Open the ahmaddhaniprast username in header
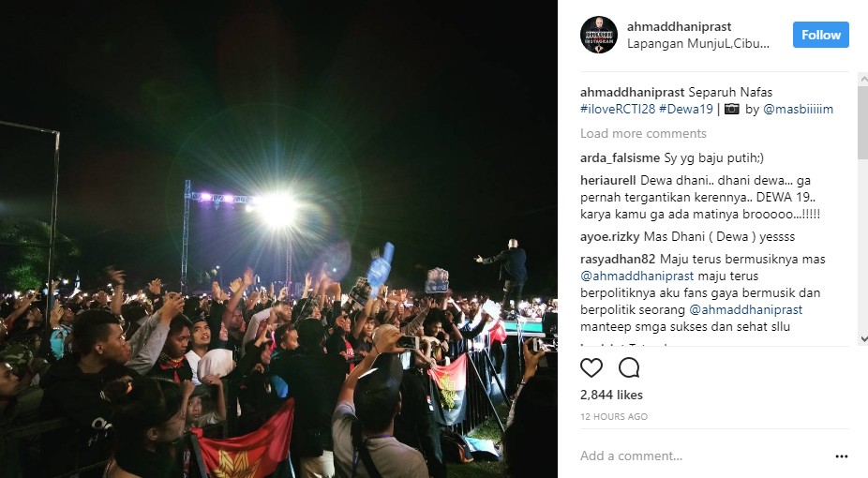This screenshot has width=868, height=478. 679,26
